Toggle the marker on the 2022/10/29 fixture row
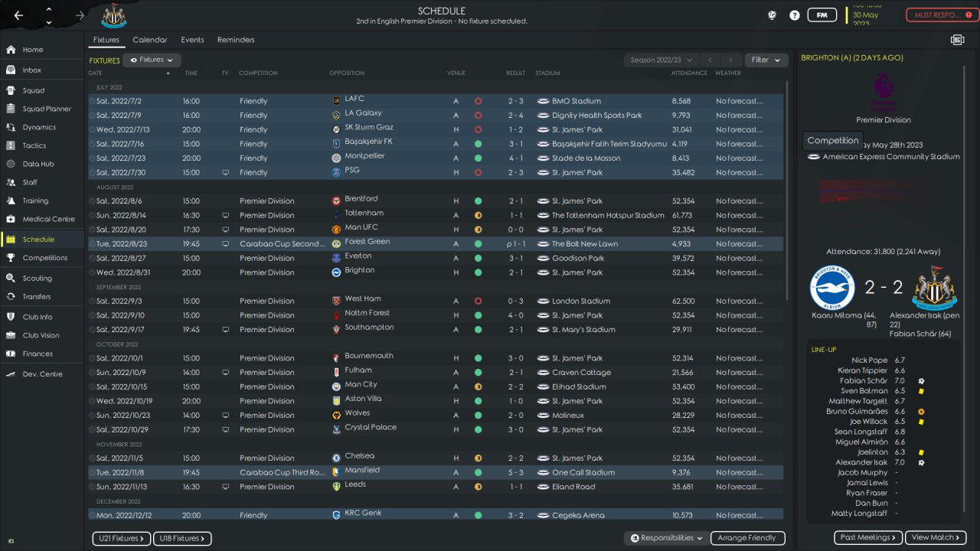The width and height of the screenshot is (980, 551). (x=93, y=429)
